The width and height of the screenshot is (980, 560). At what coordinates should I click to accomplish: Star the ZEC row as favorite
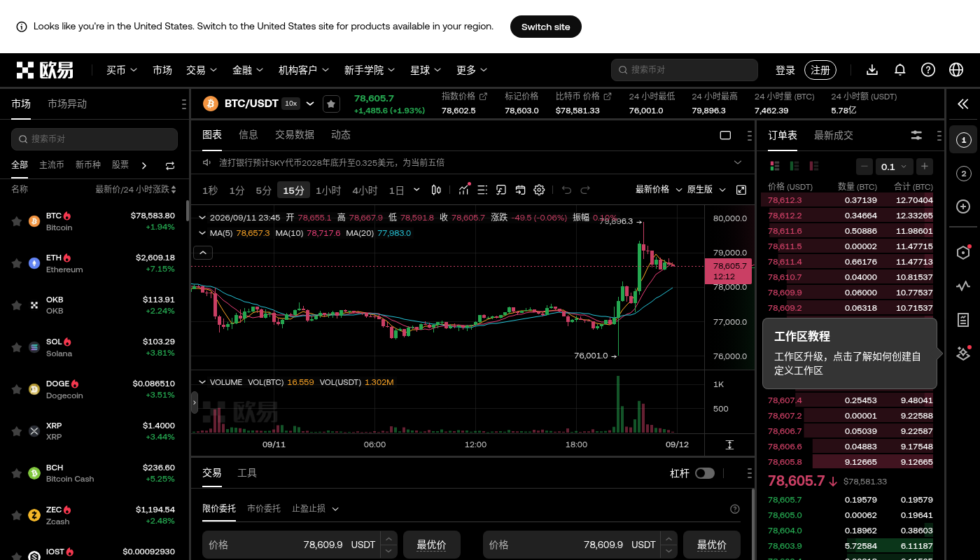click(x=16, y=515)
